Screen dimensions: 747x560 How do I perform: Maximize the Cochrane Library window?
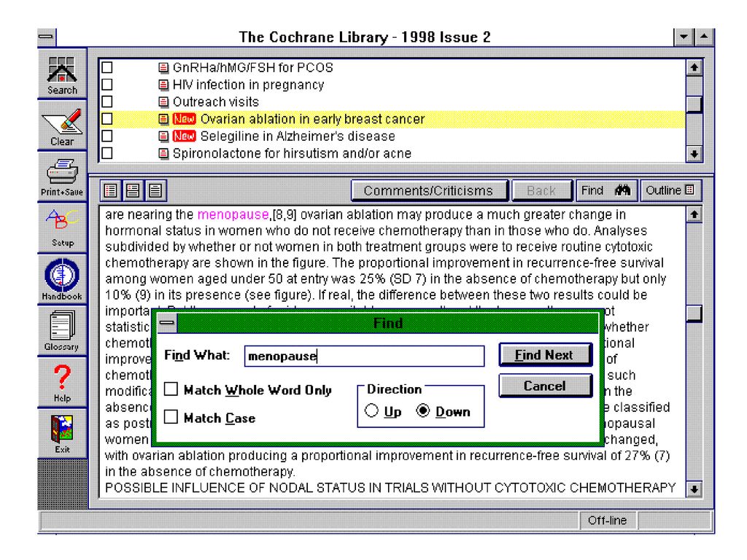[x=704, y=36]
